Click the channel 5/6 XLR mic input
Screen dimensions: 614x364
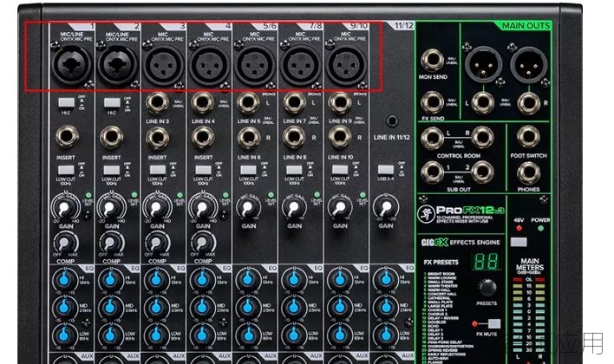point(255,65)
